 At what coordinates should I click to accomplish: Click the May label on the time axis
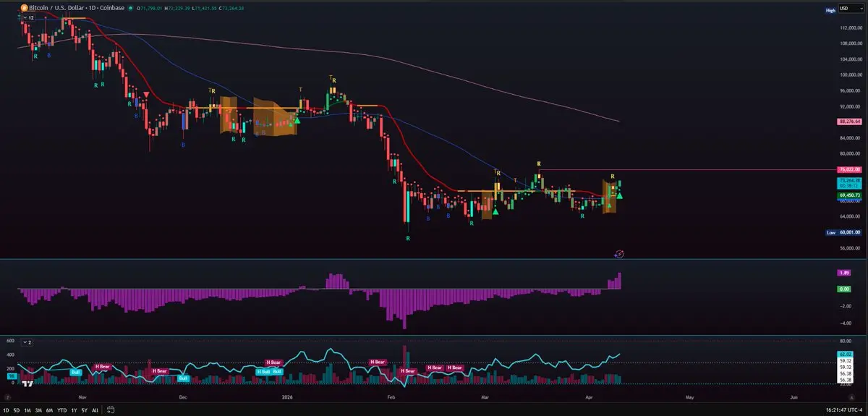click(x=689, y=397)
